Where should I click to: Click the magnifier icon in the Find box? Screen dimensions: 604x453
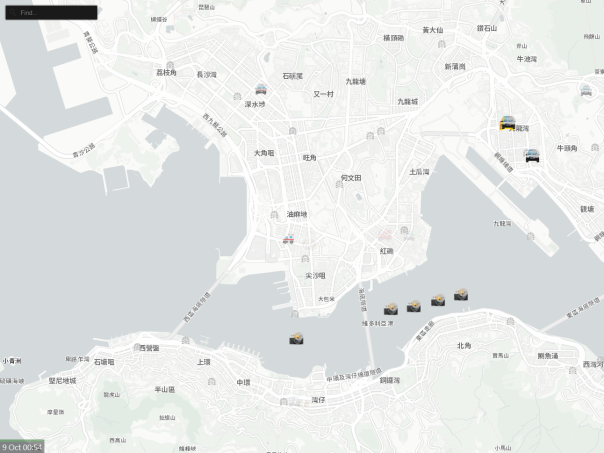pos(12,13)
